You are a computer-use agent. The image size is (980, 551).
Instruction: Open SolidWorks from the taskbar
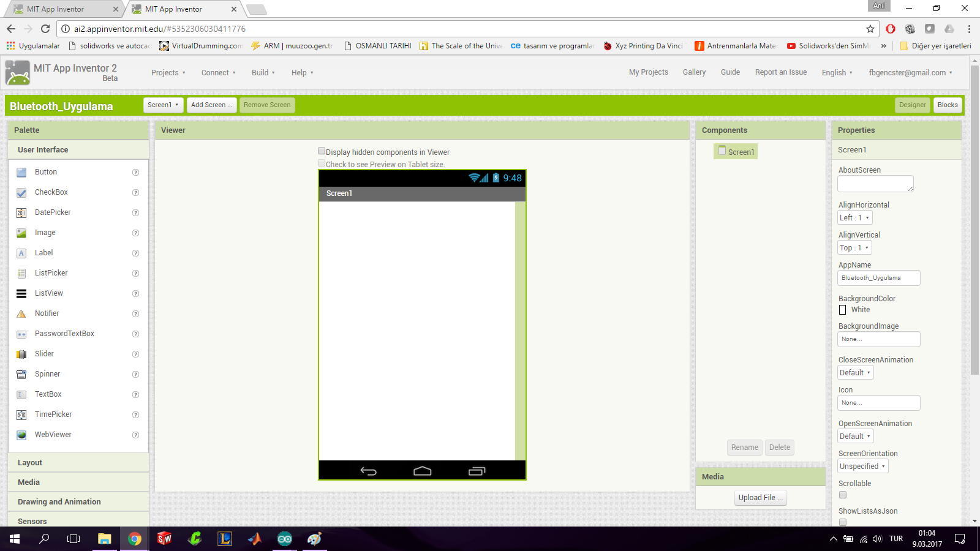point(164,539)
